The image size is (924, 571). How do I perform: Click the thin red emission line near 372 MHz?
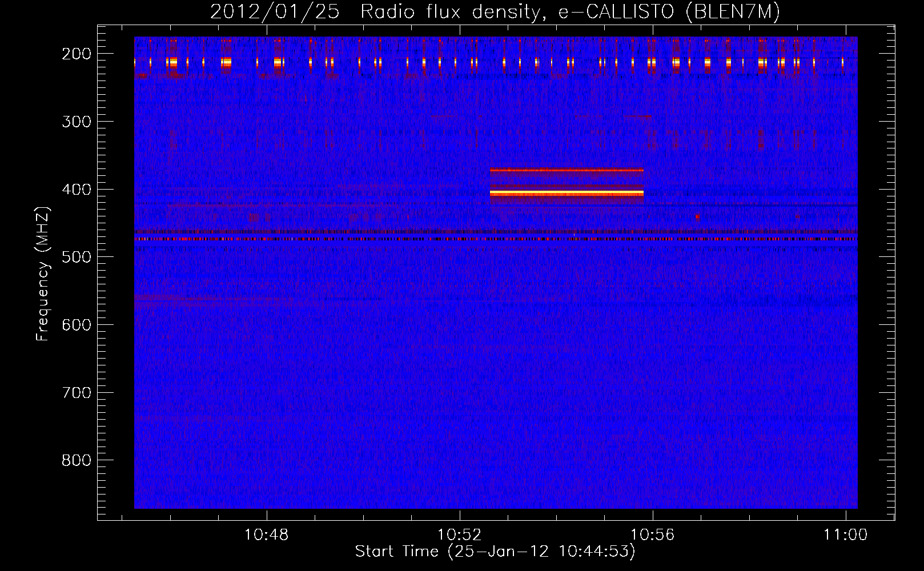click(x=567, y=170)
